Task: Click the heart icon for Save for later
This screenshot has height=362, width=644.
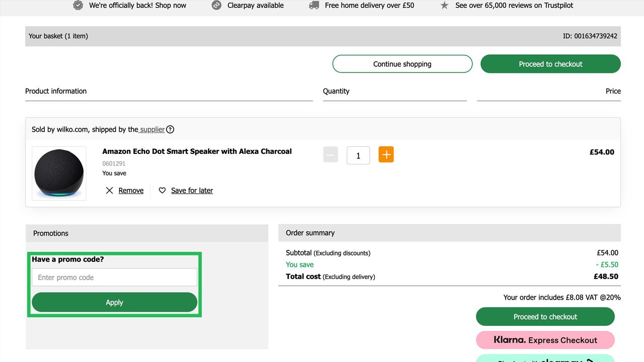Action: (x=162, y=191)
